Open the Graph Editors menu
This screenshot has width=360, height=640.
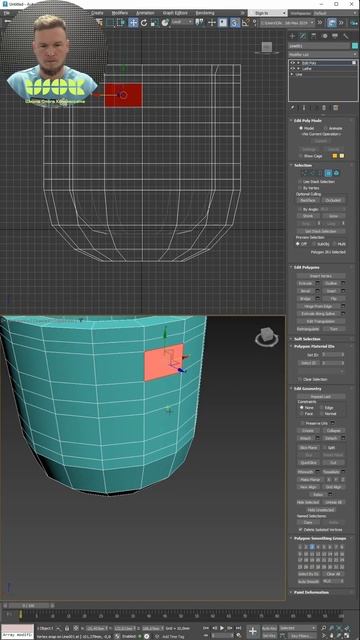click(x=175, y=13)
